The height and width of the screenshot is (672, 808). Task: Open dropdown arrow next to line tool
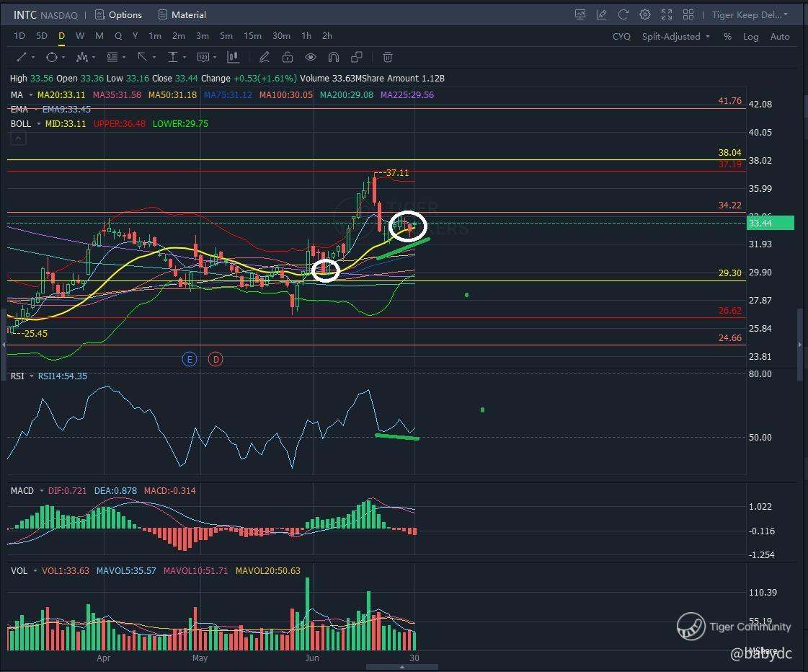33,58
